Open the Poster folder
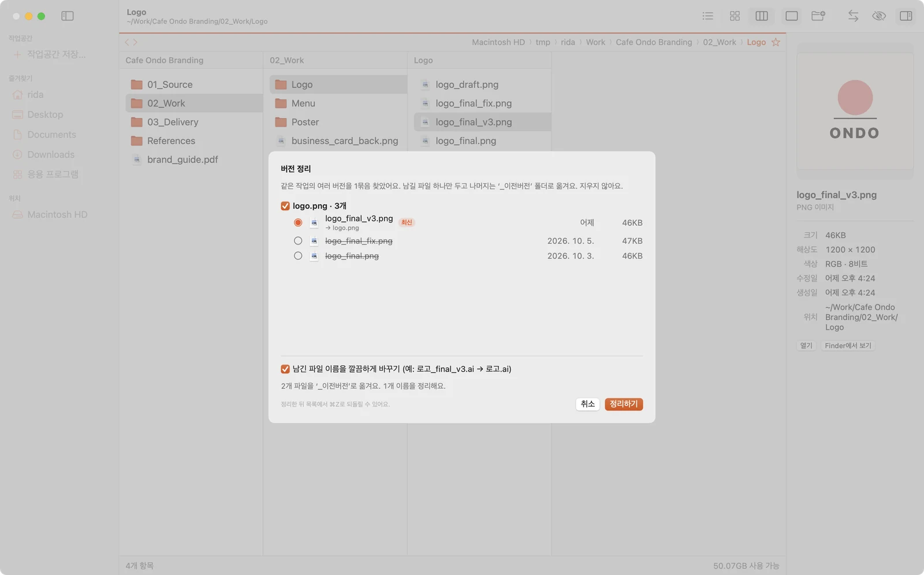This screenshot has height=575, width=924. [x=338, y=122]
